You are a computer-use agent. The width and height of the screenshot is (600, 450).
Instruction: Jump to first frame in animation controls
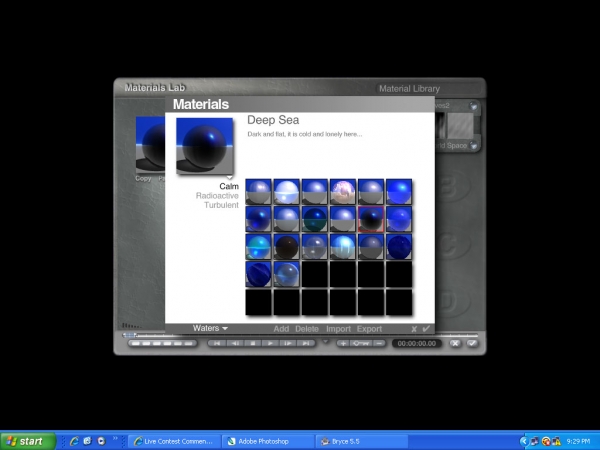tap(217, 343)
